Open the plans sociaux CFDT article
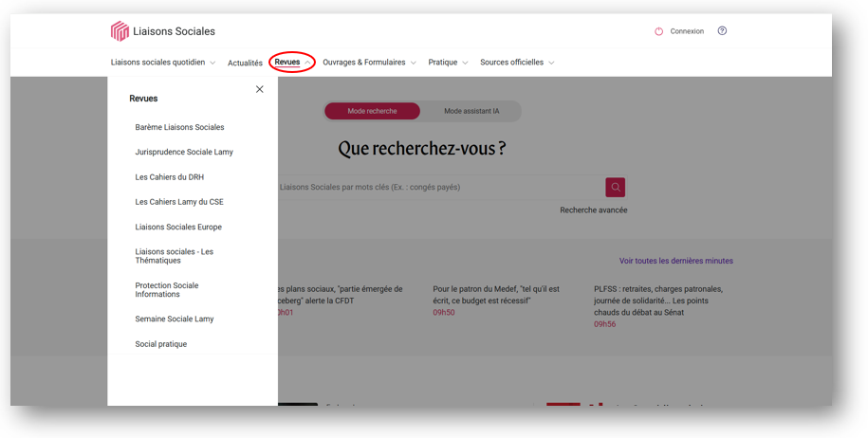The width and height of the screenshot is (868, 438). point(340,295)
